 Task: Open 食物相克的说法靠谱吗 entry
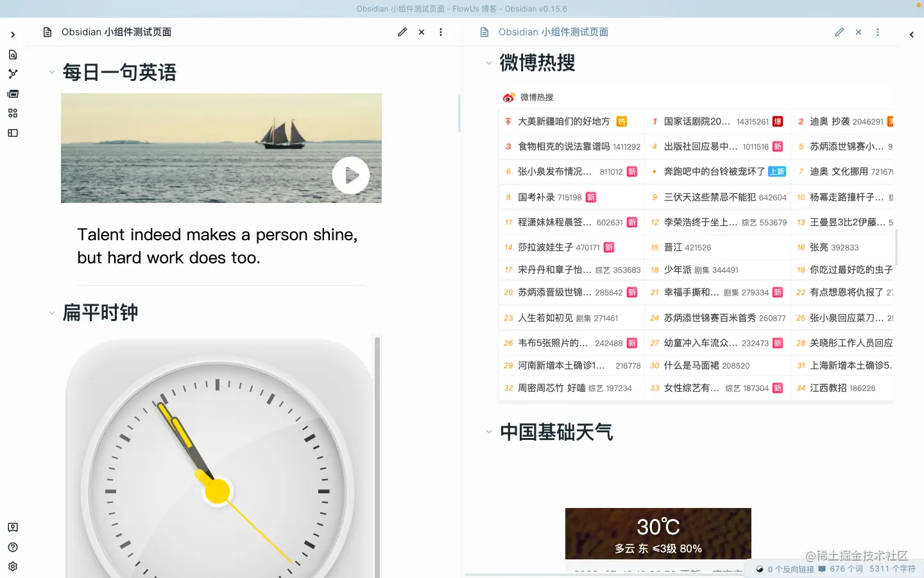tap(564, 146)
